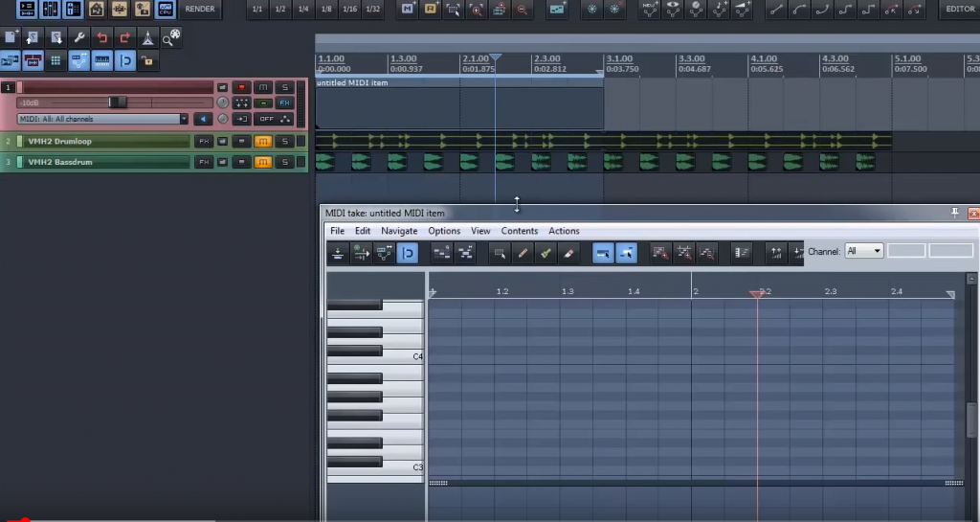Screen dimensions: 980x522
Task: Toggle grid lines button in main toolbar
Action: point(56,60)
